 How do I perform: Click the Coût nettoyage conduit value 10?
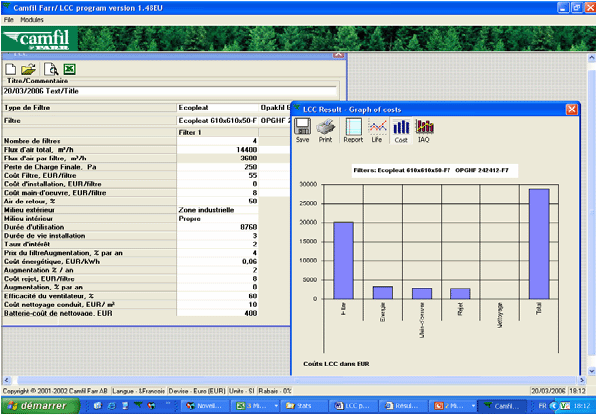(217, 304)
